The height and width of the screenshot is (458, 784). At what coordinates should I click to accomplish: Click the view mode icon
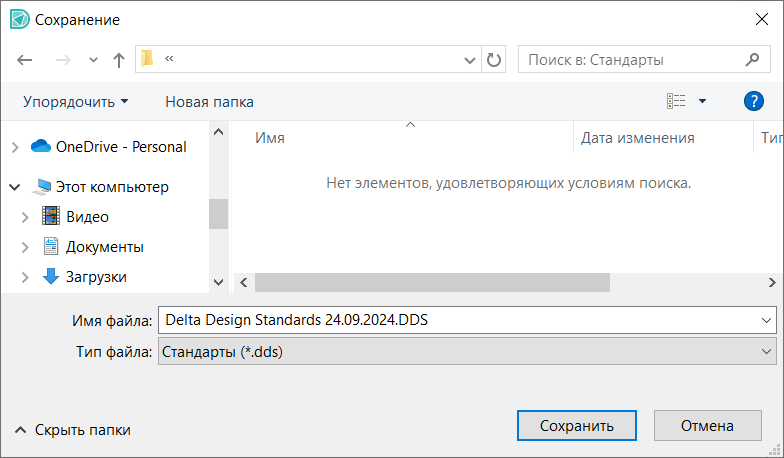[677, 101]
